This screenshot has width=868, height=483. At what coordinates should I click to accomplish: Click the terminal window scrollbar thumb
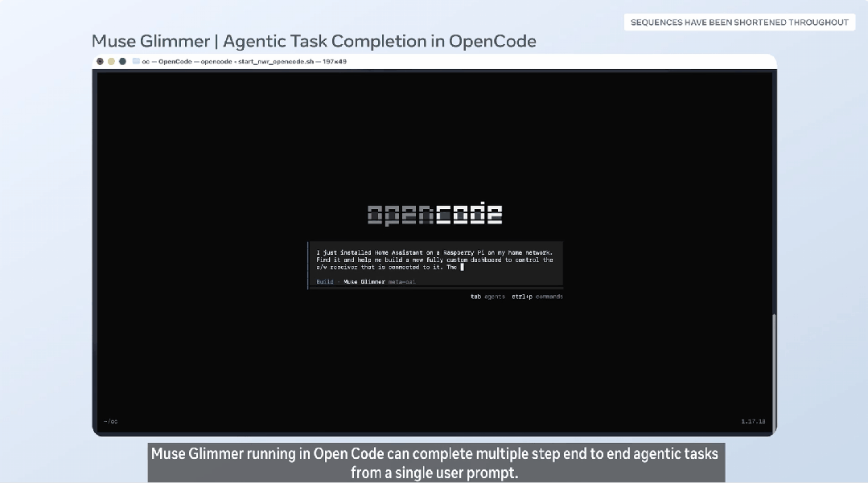point(774,372)
